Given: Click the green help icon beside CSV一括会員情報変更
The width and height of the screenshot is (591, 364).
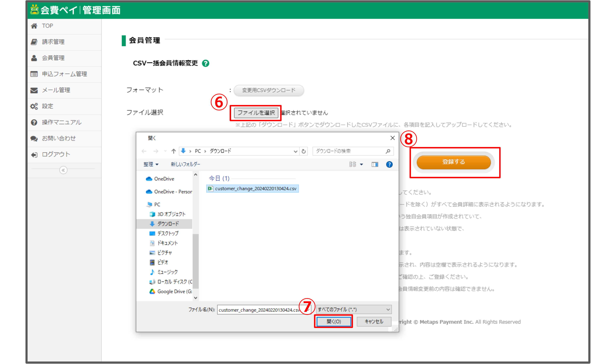Looking at the screenshot, I should [206, 63].
